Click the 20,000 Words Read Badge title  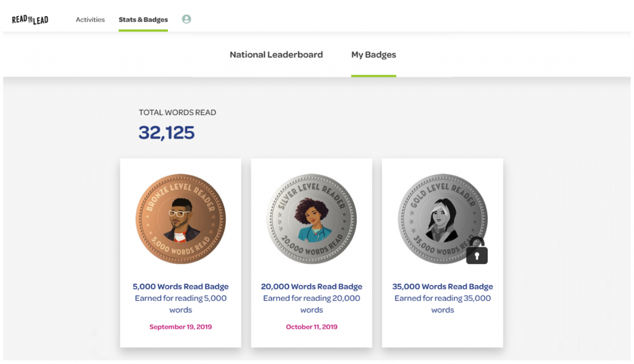click(311, 287)
